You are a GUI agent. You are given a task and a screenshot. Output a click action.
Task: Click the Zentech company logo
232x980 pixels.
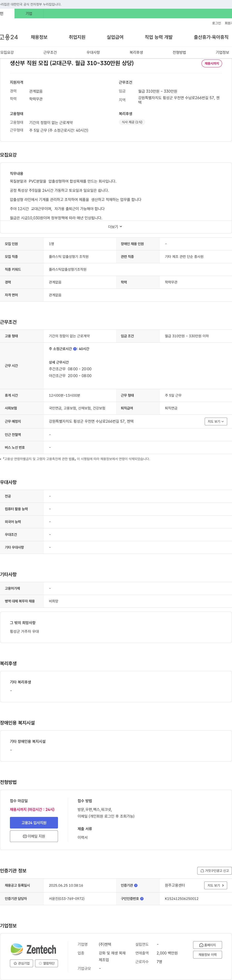(x=34, y=949)
